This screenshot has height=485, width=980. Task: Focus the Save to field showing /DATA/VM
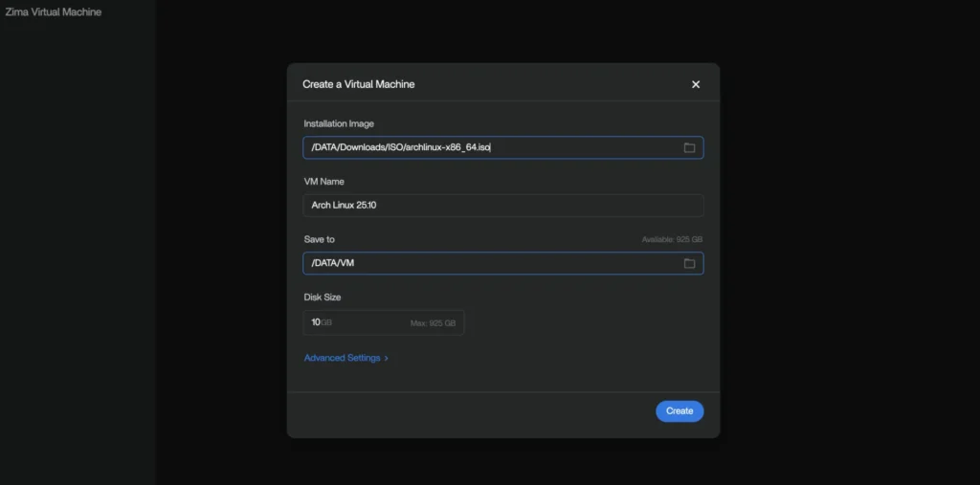503,263
